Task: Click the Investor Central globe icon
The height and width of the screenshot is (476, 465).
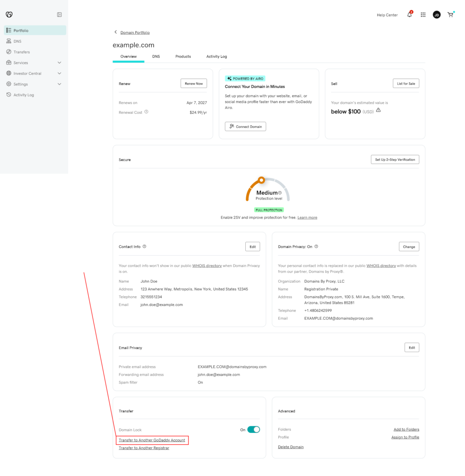Action: coord(8,73)
